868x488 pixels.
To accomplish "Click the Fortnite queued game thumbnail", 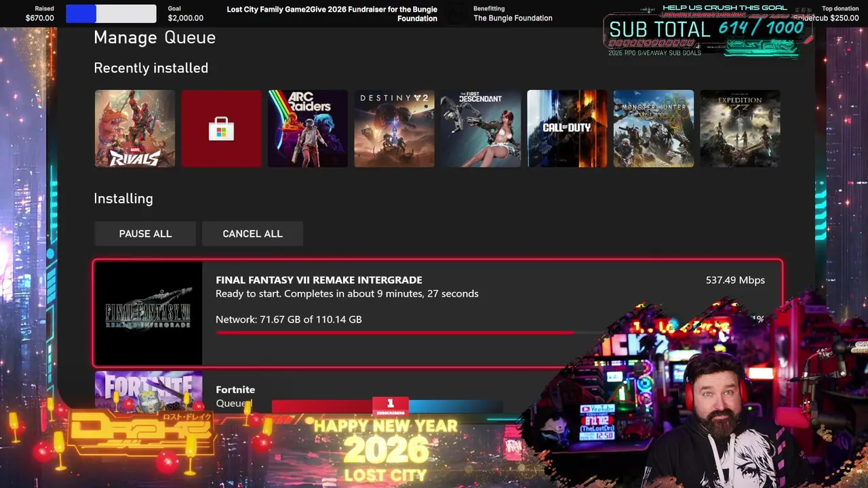I will tap(149, 390).
